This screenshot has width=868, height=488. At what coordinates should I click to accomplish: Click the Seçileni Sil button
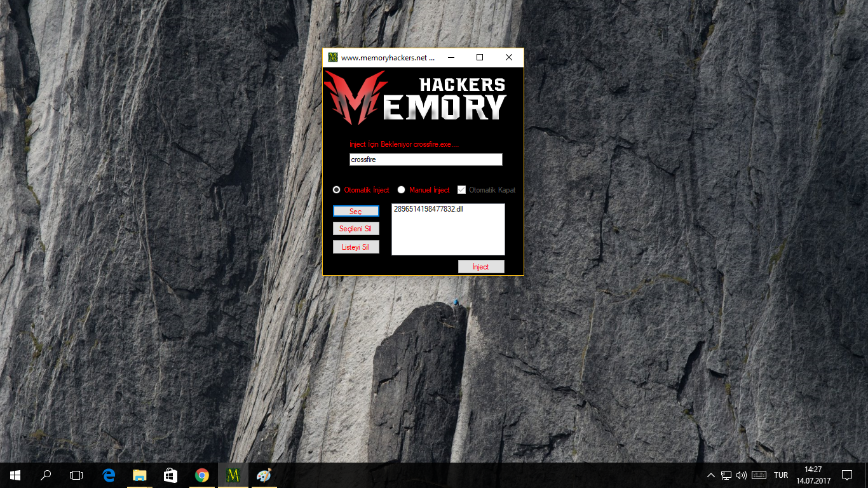[356, 229]
